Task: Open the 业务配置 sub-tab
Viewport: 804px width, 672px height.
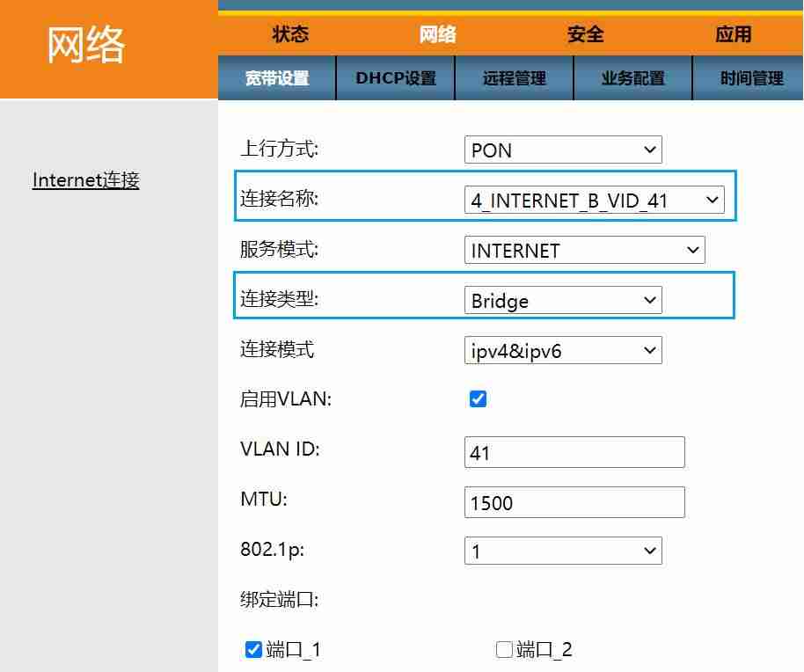Action: [x=632, y=78]
